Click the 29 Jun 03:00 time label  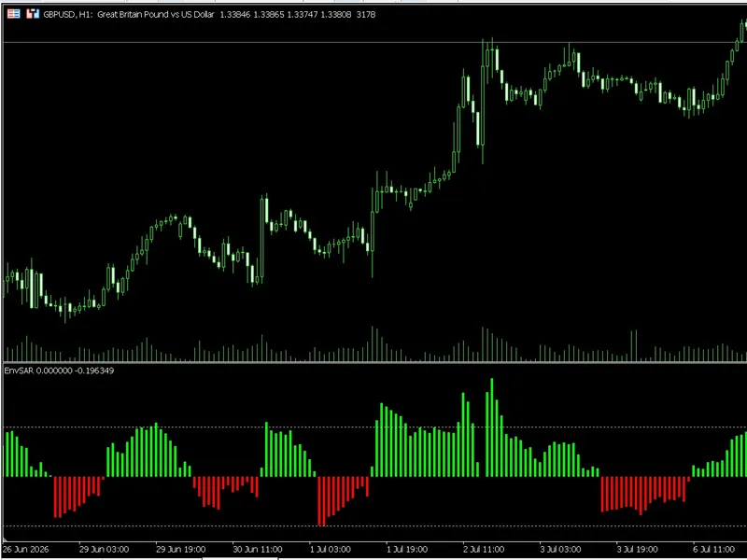click(x=104, y=550)
